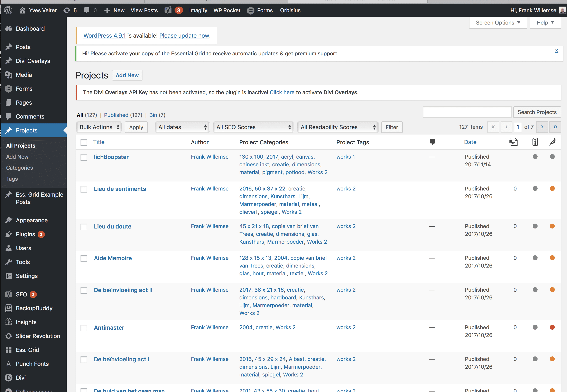
Task: Open the WordPress logo menu
Action: [x=8, y=10]
